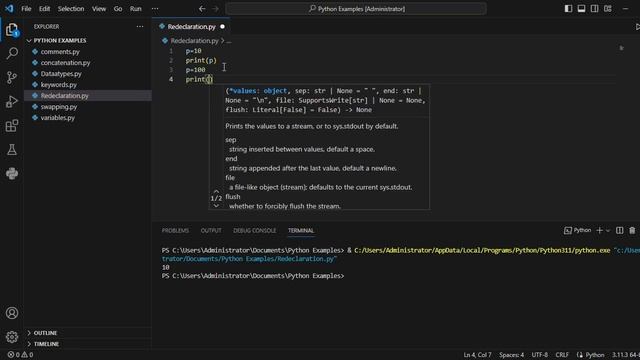
Task: Open the Testing flask icon
Action: [12, 149]
